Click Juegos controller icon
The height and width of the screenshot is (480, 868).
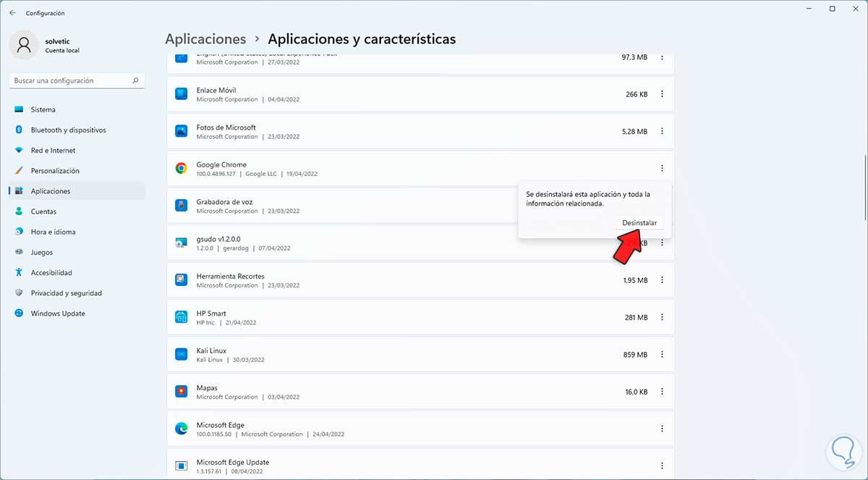point(19,253)
